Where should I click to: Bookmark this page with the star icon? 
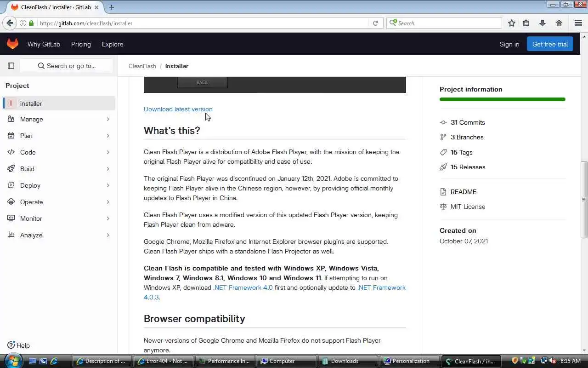pyautogui.click(x=512, y=23)
